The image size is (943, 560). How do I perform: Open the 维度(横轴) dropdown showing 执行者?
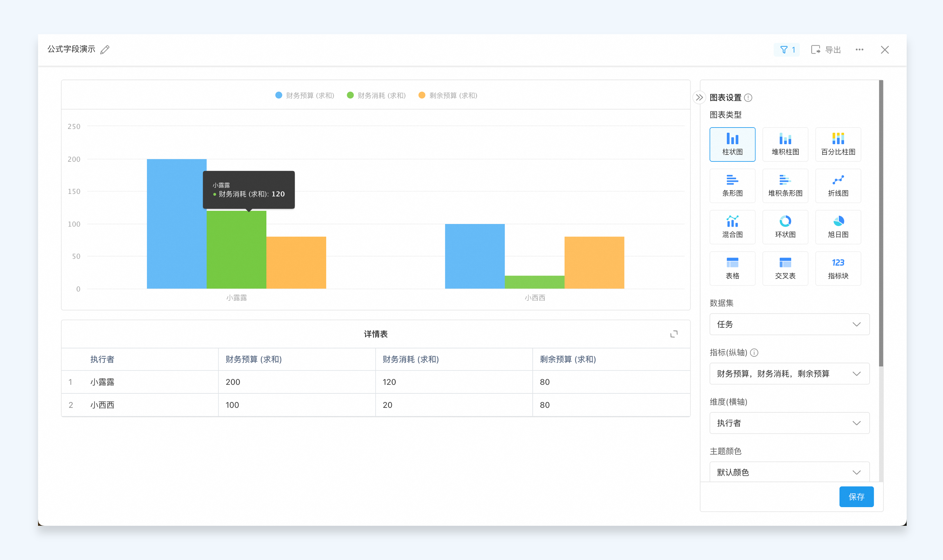coord(790,423)
